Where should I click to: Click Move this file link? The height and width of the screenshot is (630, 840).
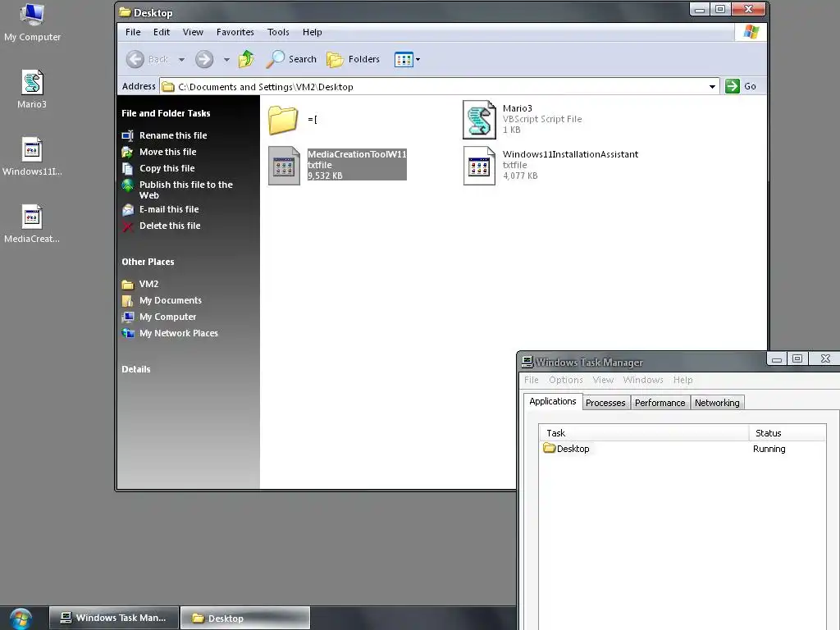pyautogui.click(x=167, y=152)
